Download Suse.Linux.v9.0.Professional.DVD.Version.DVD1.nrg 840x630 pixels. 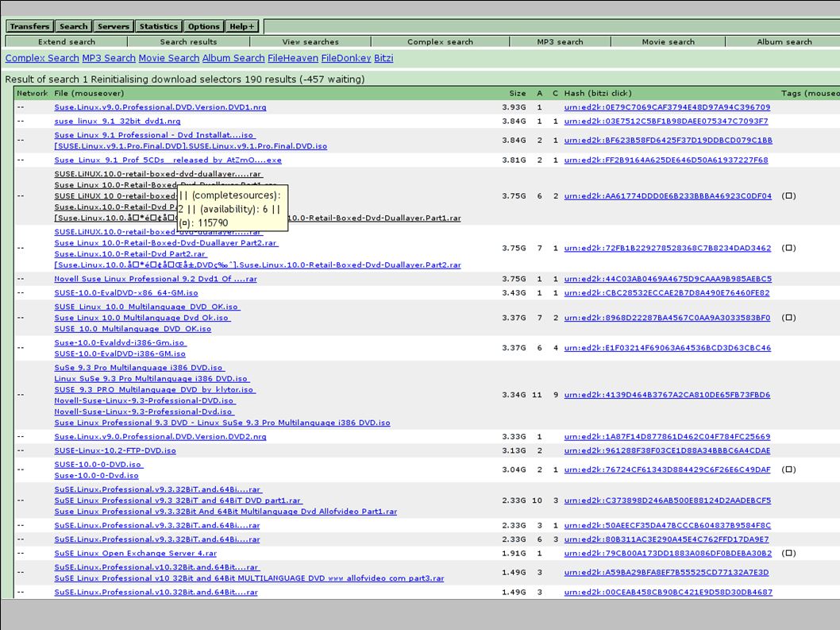pyautogui.click(x=160, y=107)
